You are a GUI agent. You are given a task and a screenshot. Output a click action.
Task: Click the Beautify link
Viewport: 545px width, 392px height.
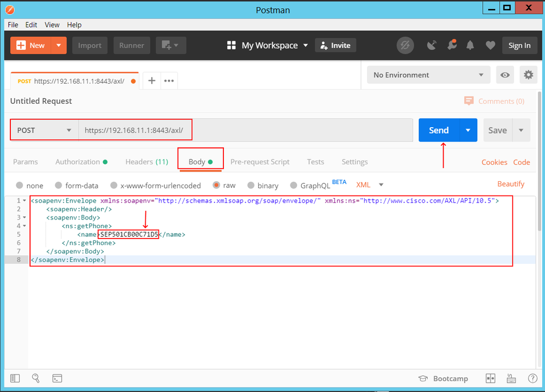[x=511, y=184]
